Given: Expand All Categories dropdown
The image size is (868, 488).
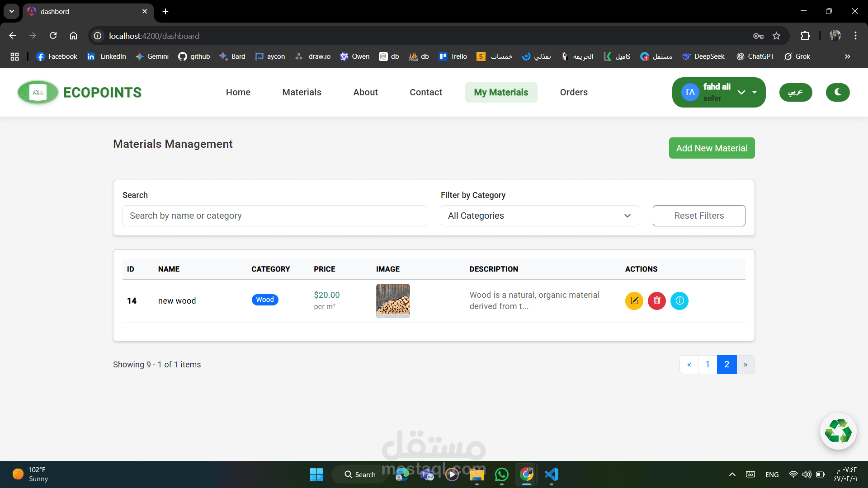Looking at the screenshot, I should [540, 216].
